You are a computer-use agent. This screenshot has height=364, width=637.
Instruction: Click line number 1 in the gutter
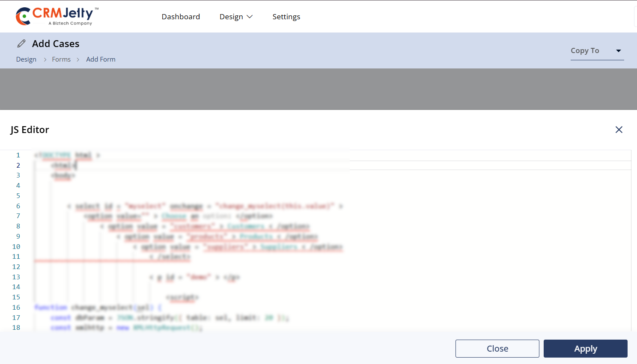click(x=18, y=155)
